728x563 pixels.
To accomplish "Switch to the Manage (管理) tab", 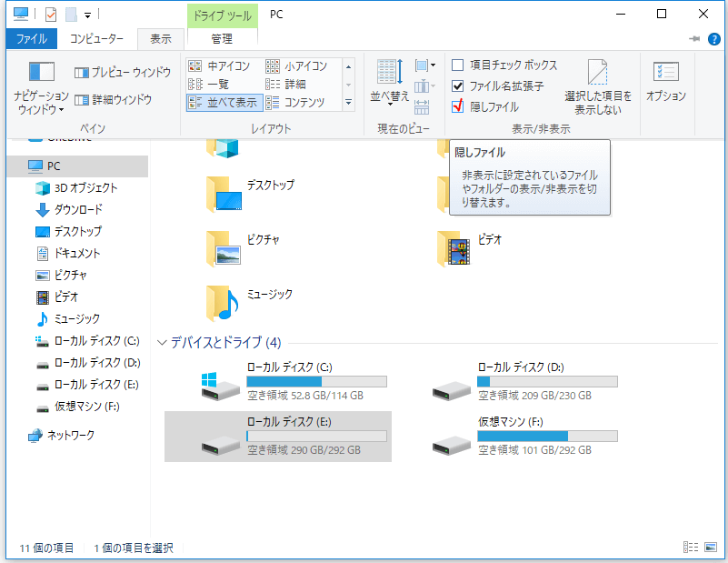I will [x=222, y=39].
